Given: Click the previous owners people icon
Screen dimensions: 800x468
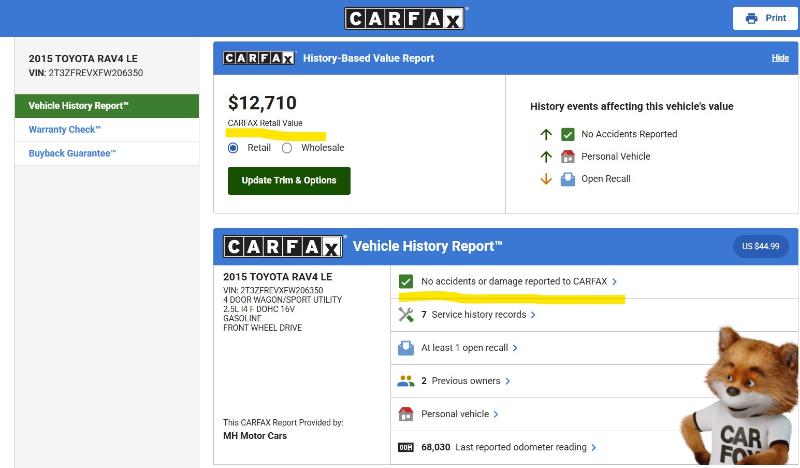Looking at the screenshot, I should click(x=406, y=381).
